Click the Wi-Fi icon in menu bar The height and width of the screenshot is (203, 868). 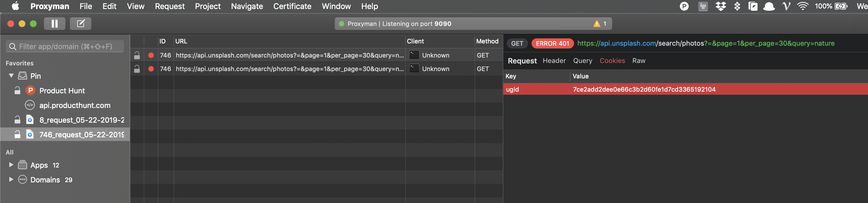coord(803,6)
